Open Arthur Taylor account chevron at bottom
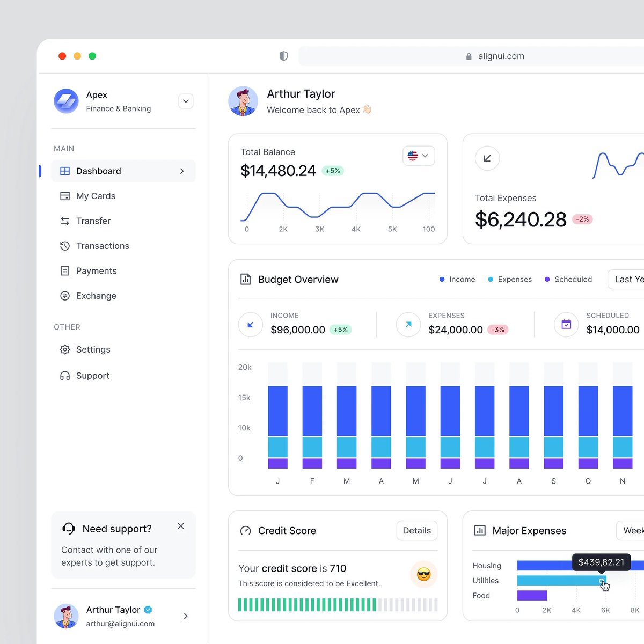This screenshot has width=644, height=644. pyautogui.click(x=186, y=616)
